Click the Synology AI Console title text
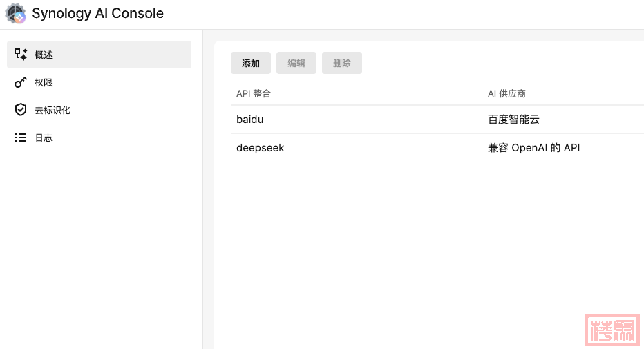The height and width of the screenshot is (349, 644). coord(97,14)
